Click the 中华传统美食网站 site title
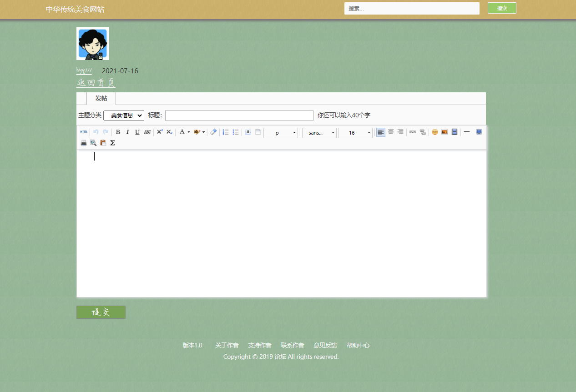 click(x=75, y=9)
